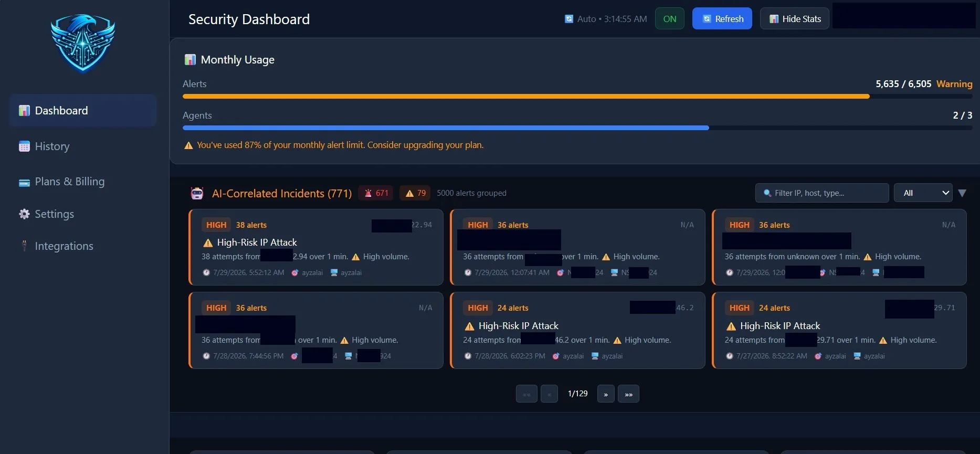
Task: Go to first page of incidents
Action: [526, 394]
